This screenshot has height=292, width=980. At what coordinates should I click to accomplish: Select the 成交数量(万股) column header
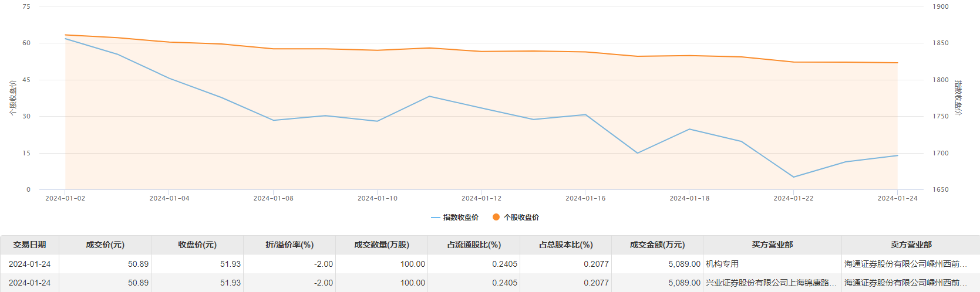tap(382, 245)
